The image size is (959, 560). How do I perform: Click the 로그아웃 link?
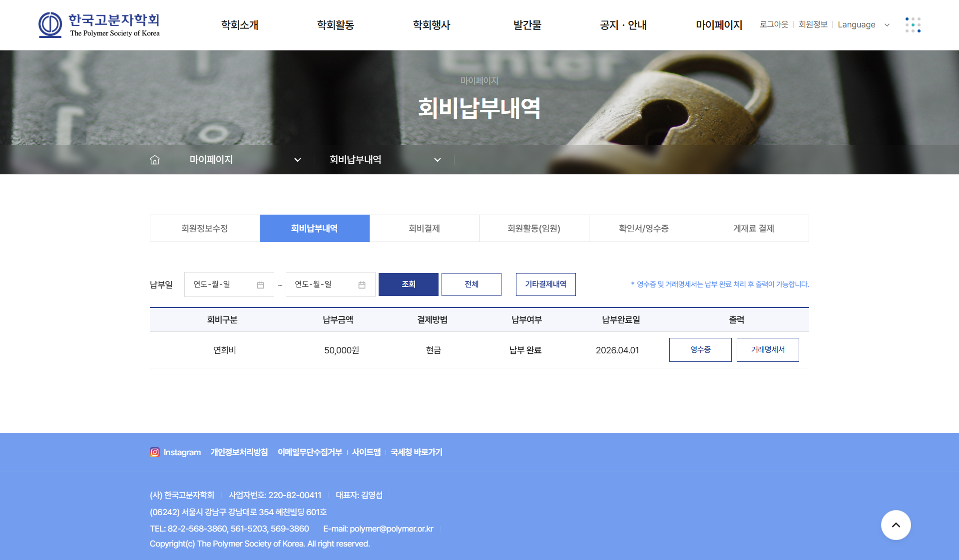tap(774, 24)
